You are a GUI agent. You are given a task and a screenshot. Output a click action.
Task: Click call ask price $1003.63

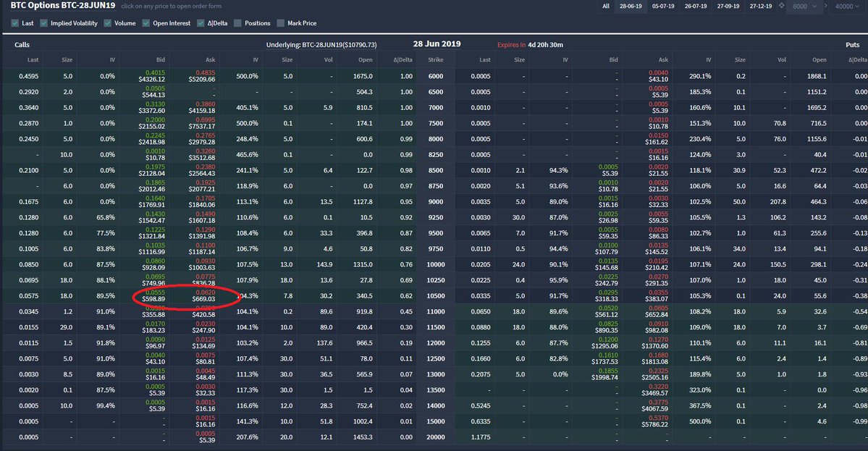click(201, 267)
